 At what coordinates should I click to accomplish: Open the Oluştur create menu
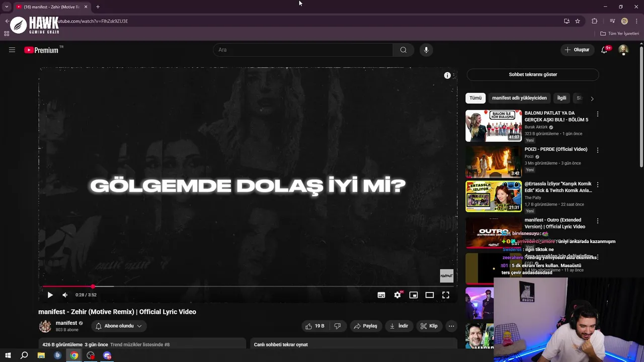577,50
